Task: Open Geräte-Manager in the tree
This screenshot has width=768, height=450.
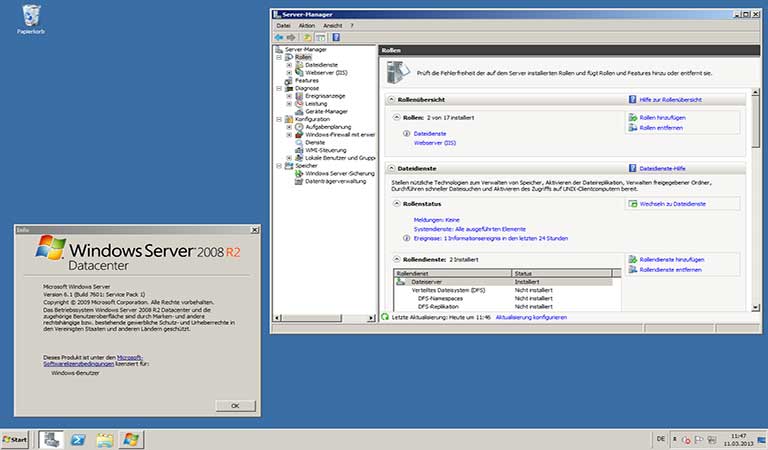Action: click(x=326, y=112)
